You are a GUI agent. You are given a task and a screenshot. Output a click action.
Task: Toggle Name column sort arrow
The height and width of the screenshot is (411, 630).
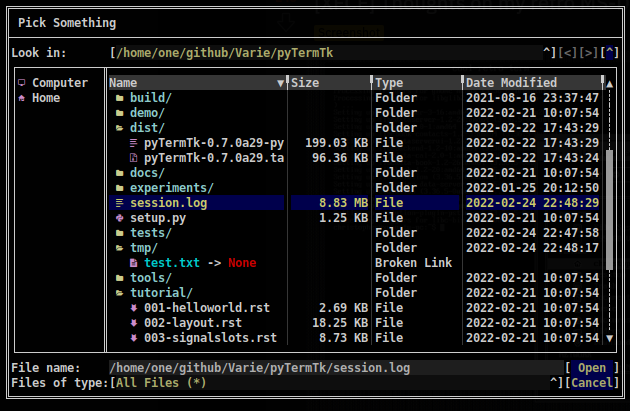coord(281,83)
